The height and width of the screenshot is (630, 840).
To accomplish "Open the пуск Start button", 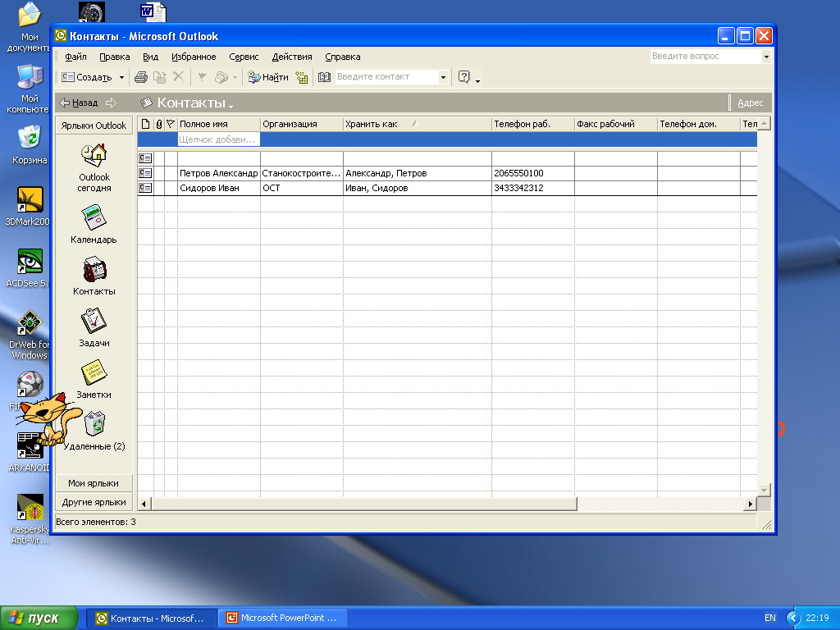I will 39,619.
